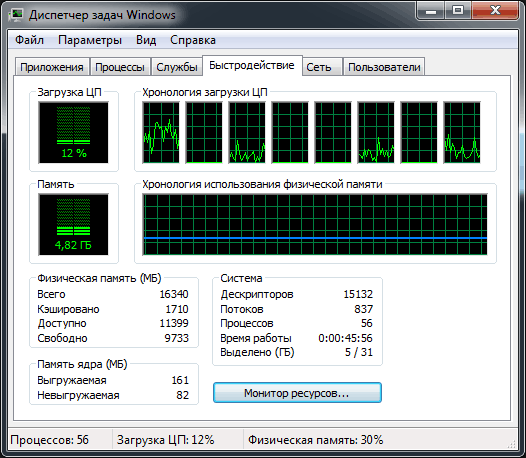This screenshot has height=458, width=526.
Task: Select the Быстродействие tab
Action: (252, 65)
